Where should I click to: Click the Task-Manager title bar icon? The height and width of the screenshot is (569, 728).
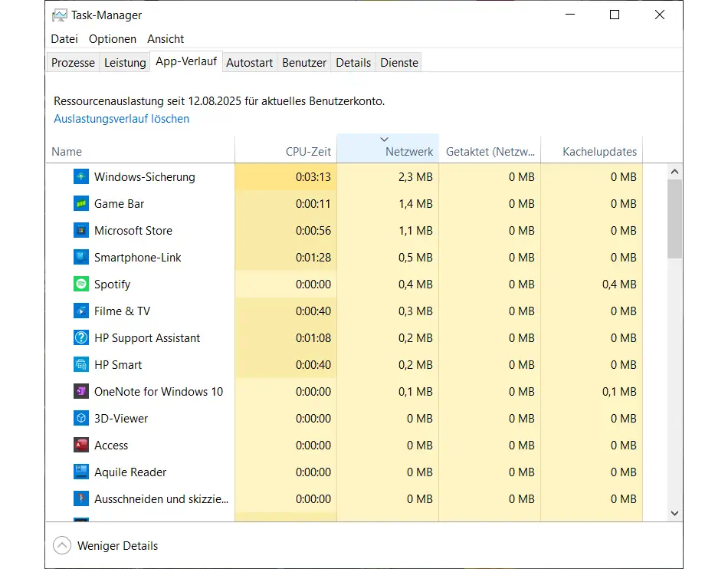pos(60,15)
